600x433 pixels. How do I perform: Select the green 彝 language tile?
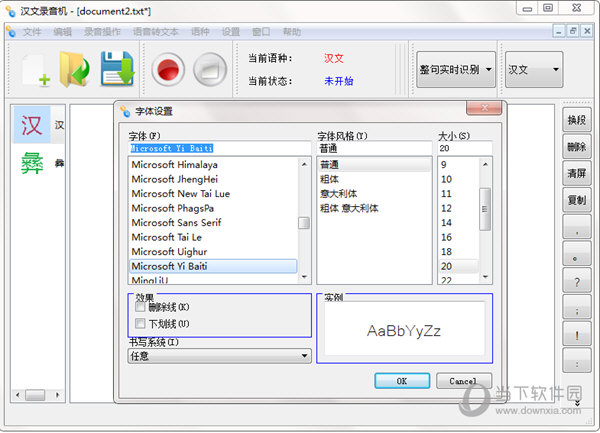point(32,161)
